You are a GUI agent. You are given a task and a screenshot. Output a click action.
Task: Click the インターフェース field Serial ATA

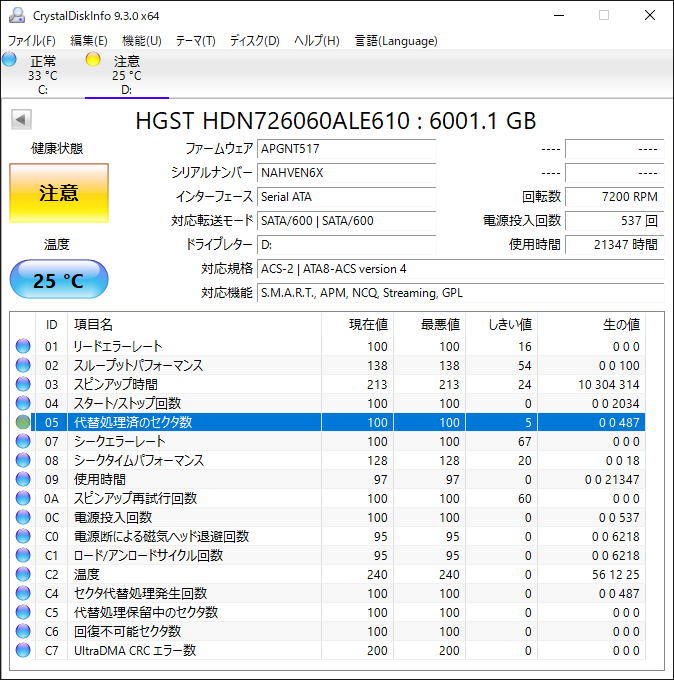tap(347, 197)
